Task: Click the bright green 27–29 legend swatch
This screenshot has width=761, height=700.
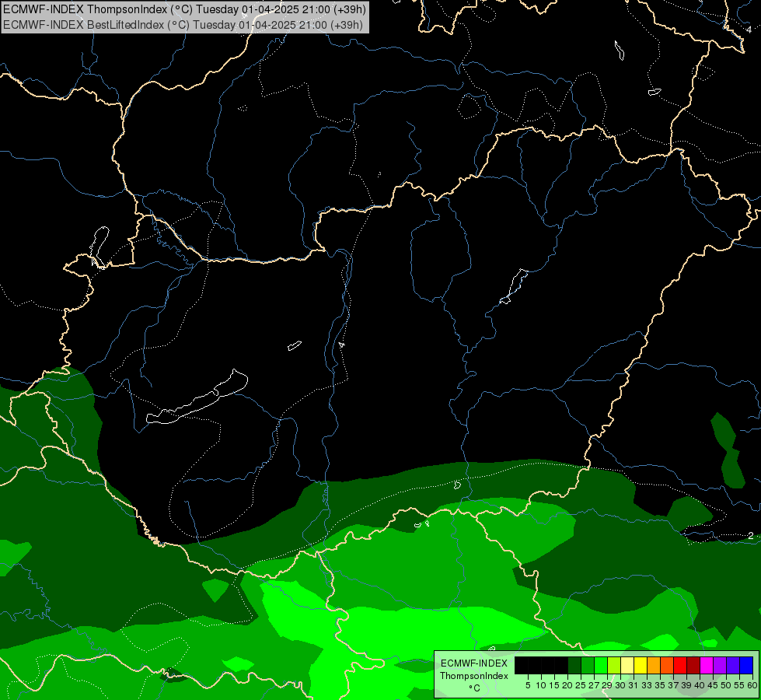Action: click(601, 666)
